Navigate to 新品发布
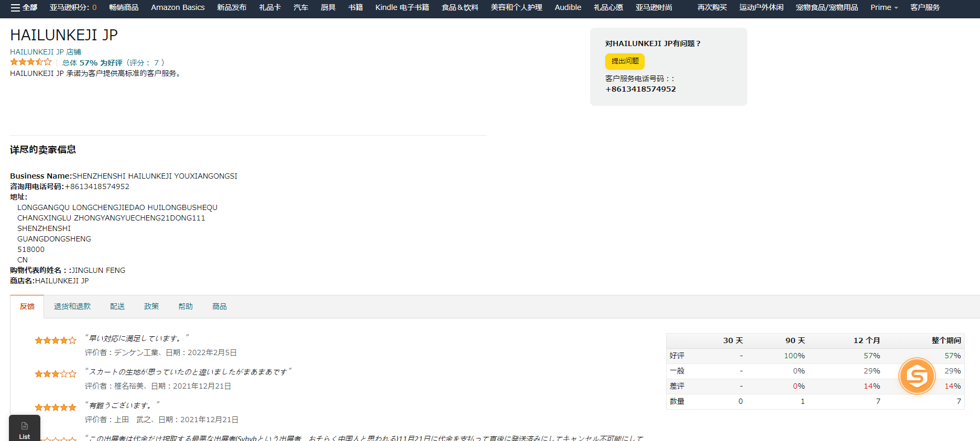This screenshot has height=441, width=980. tap(232, 7)
